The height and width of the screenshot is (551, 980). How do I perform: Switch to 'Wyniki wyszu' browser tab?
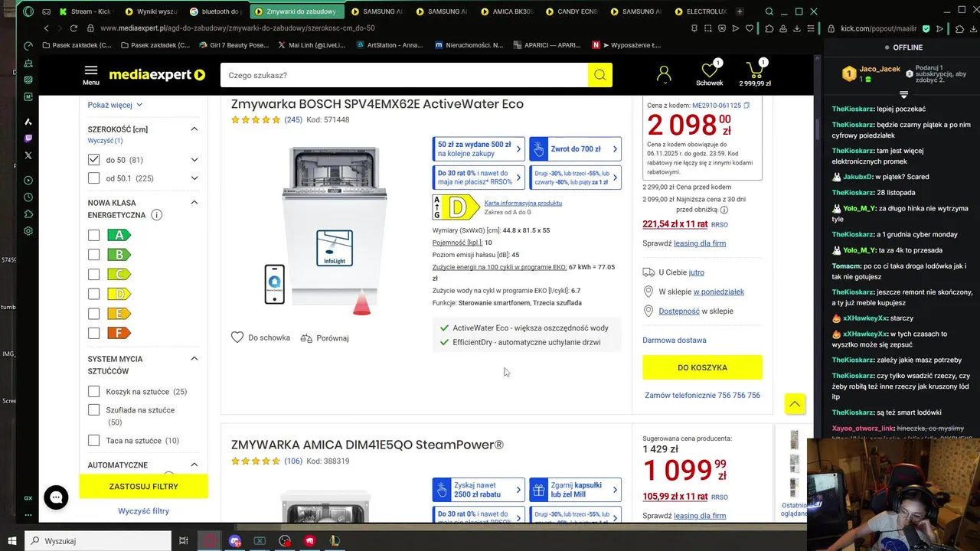coord(151,11)
